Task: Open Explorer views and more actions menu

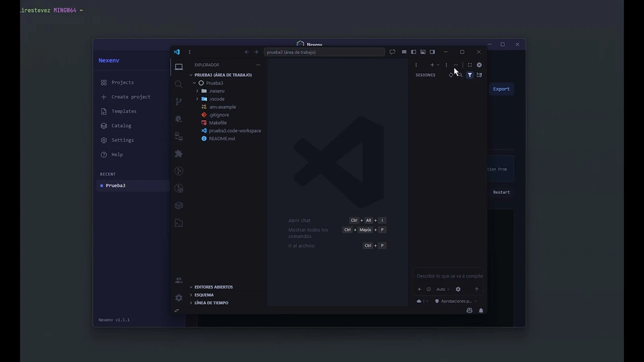Action: 258,65
